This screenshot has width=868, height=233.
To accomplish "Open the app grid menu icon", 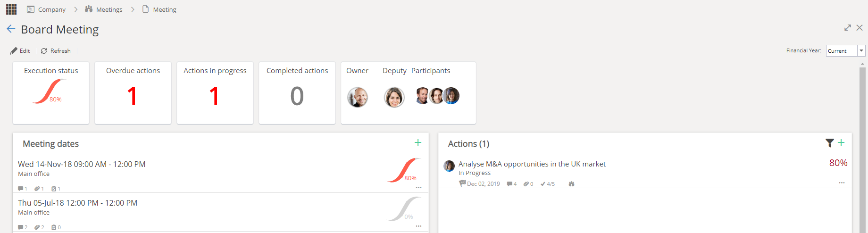I will pos(11,9).
